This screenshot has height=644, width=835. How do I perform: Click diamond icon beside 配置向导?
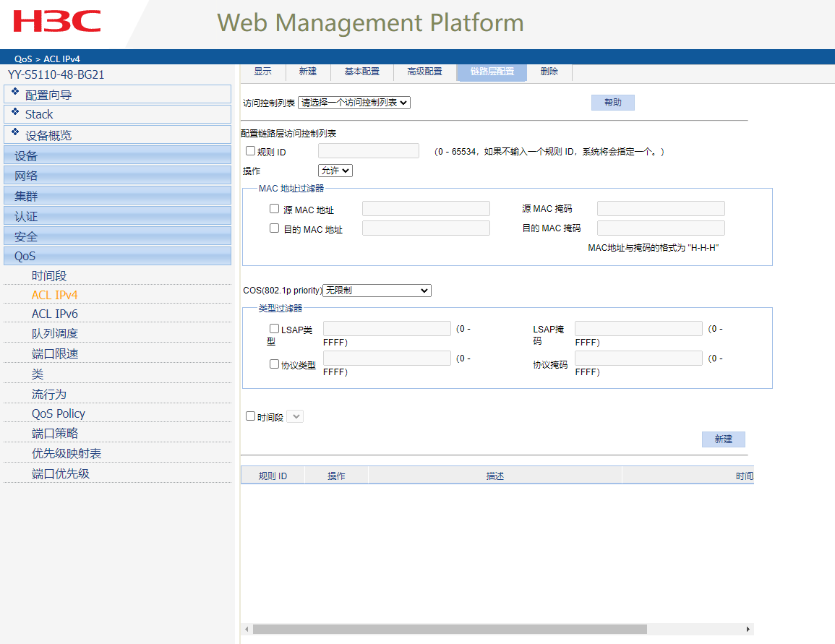coord(15,91)
